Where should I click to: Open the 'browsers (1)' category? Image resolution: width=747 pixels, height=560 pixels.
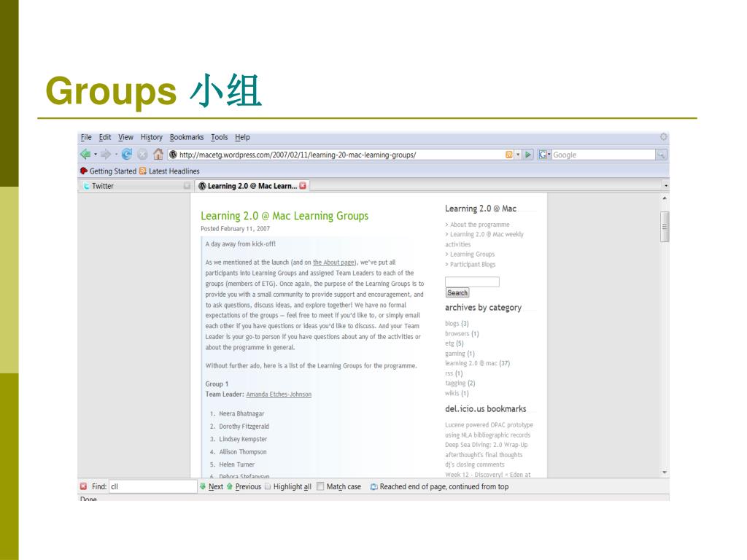tap(462, 333)
